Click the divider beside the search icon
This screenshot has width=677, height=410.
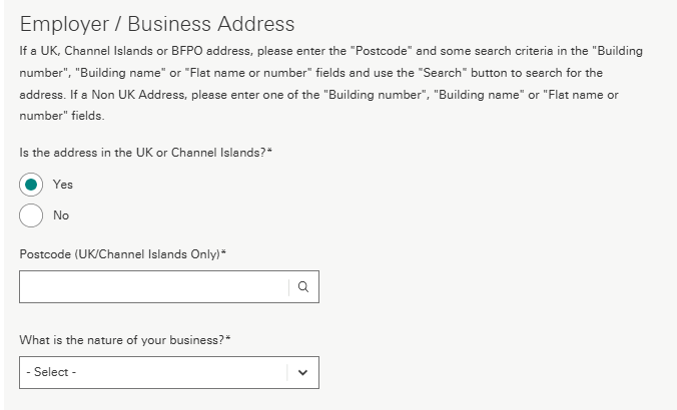289,287
